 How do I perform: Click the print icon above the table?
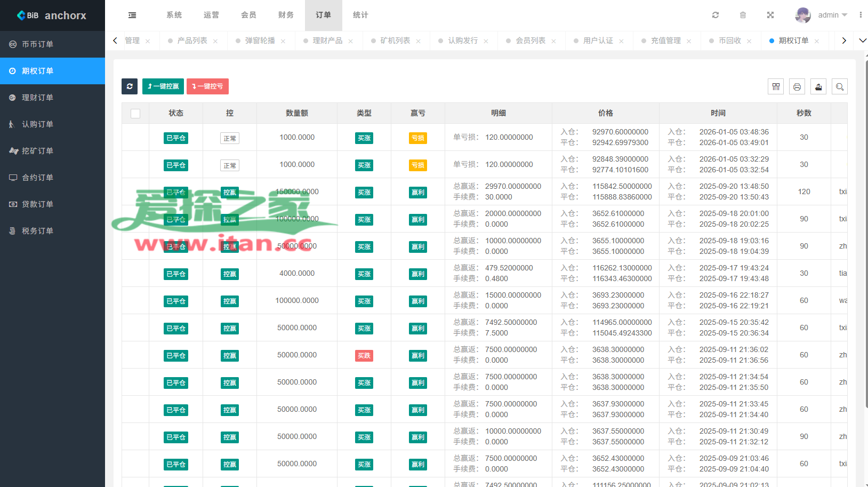[797, 87]
